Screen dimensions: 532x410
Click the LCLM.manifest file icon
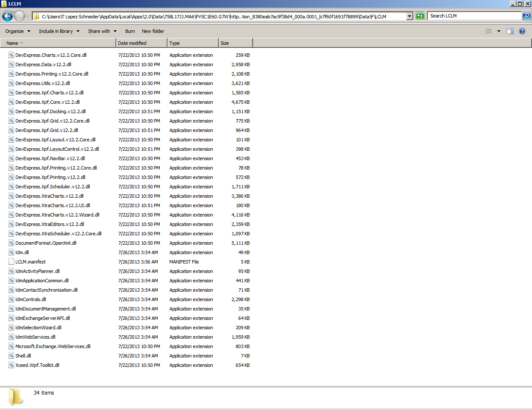[12, 262]
